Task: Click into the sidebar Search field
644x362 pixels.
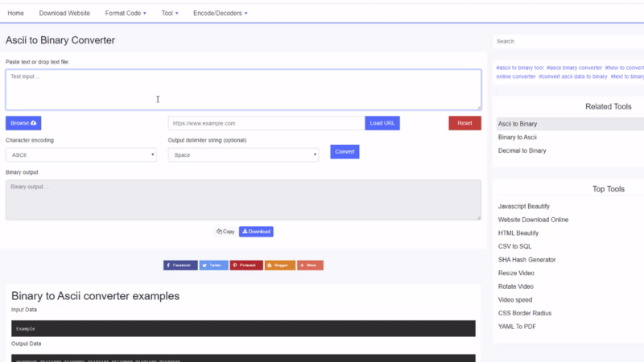Action: coord(568,41)
